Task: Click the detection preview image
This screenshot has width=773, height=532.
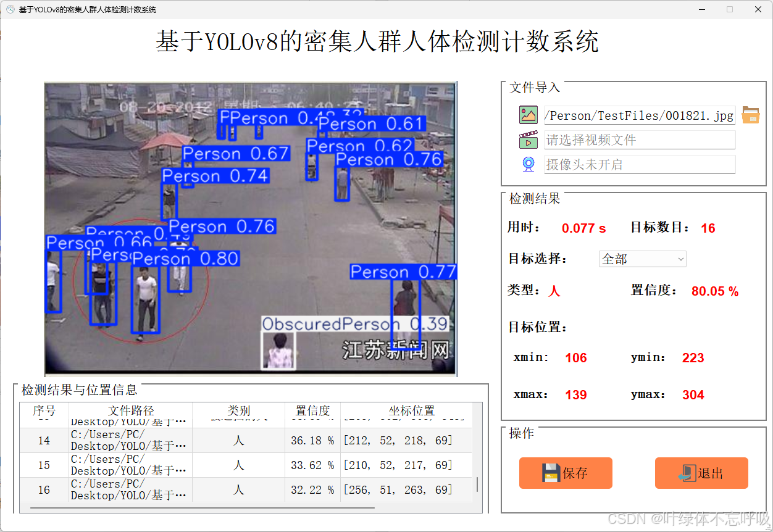Action: (250, 228)
